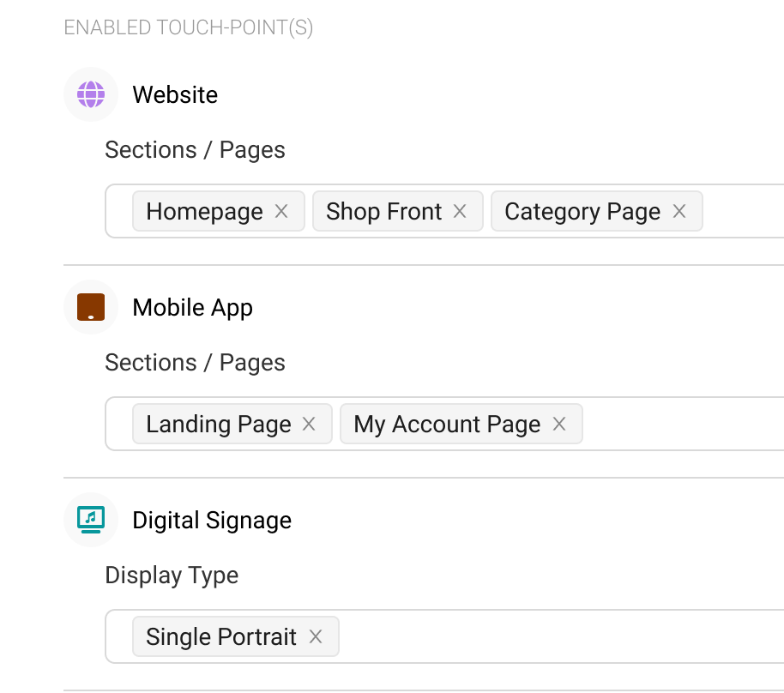Remove the Landing Page tag with its X

click(309, 424)
